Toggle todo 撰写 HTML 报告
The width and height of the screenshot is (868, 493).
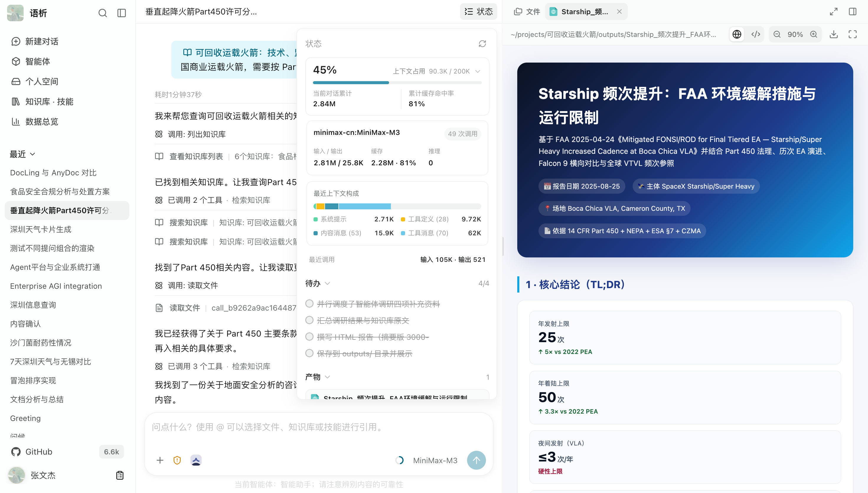(x=309, y=337)
